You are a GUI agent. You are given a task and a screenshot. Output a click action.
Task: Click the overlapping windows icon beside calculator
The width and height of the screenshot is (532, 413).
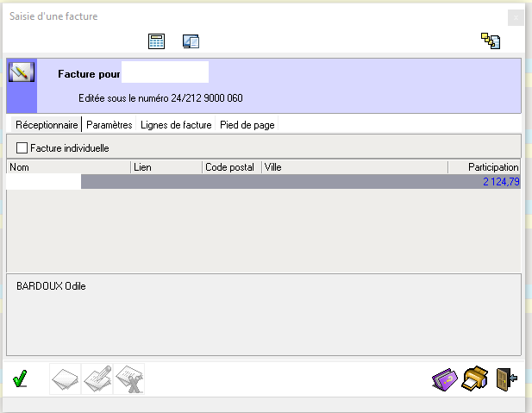click(191, 41)
